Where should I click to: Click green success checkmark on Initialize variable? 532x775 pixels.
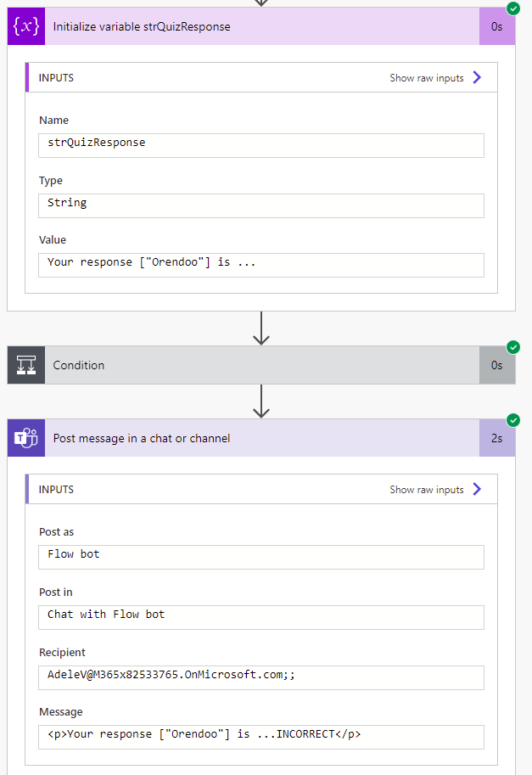pyautogui.click(x=512, y=8)
